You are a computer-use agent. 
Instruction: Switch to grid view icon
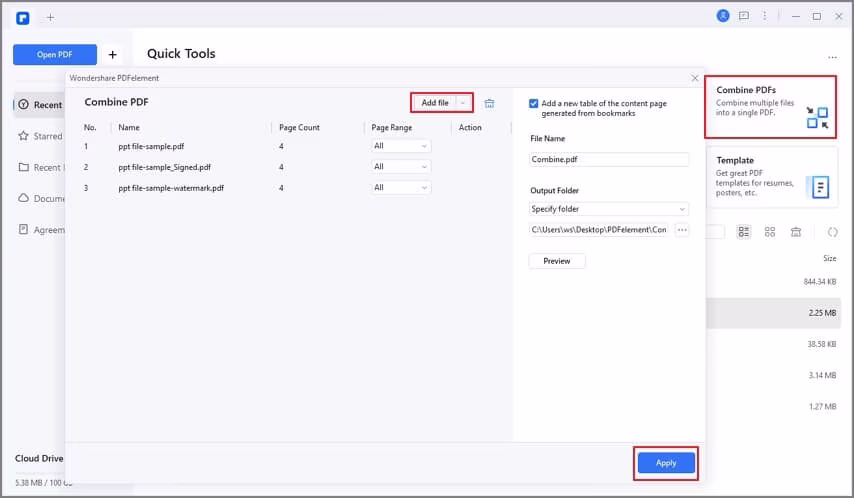pos(769,232)
